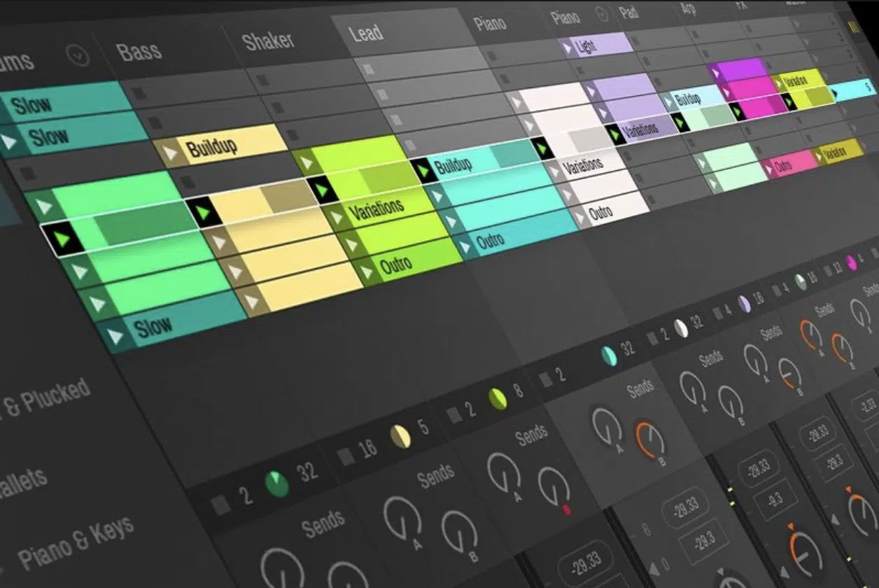
Task: Click the Drums track stop button beside 2
Action: point(221,504)
